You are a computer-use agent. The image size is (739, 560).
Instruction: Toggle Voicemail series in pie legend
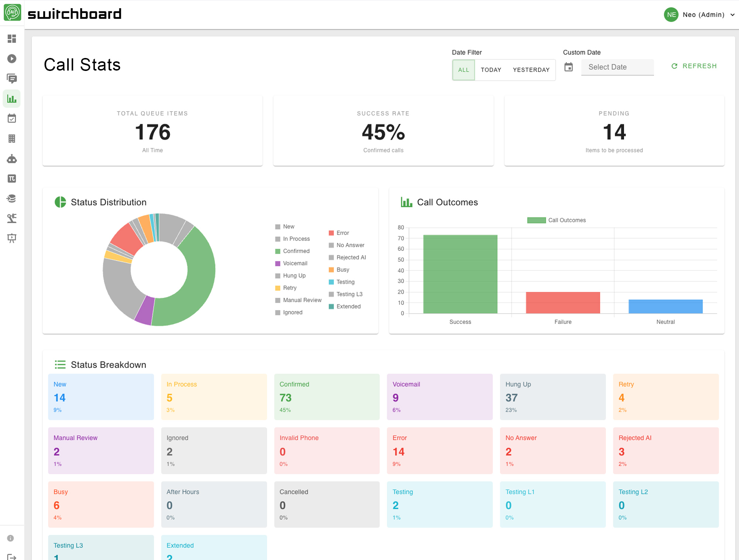point(295,263)
